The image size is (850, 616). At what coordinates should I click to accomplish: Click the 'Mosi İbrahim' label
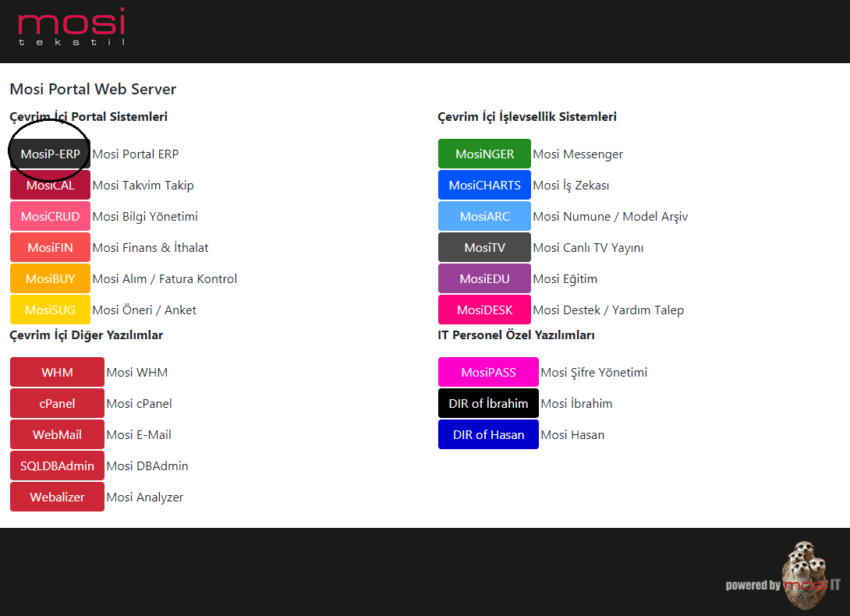[x=577, y=403]
